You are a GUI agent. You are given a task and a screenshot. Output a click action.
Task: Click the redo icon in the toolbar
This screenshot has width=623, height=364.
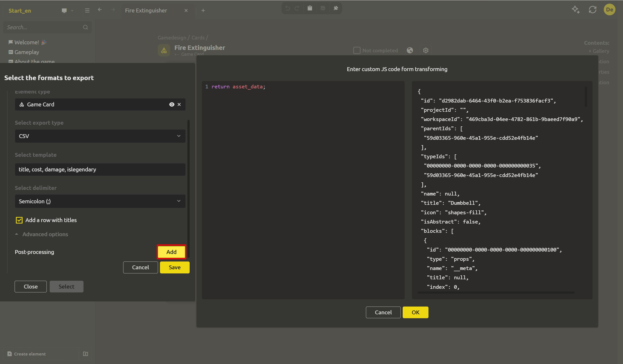pyautogui.click(x=297, y=8)
